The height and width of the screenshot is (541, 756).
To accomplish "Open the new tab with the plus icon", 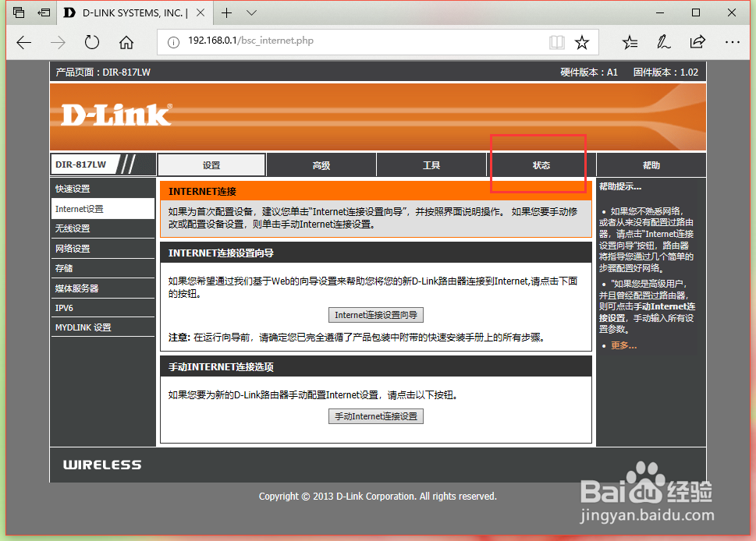I will point(226,13).
